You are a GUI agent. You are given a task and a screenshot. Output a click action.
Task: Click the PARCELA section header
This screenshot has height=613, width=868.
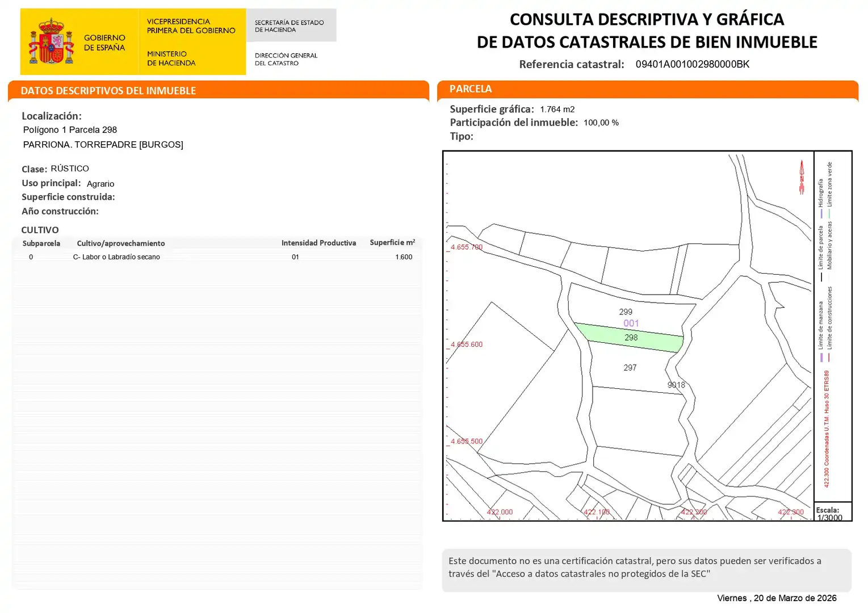click(x=471, y=89)
